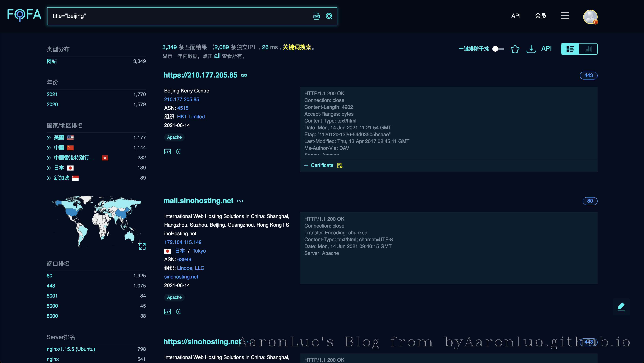The image size is (644, 363).
Task: Click the search magnifier icon in query box
Action: [329, 16]
